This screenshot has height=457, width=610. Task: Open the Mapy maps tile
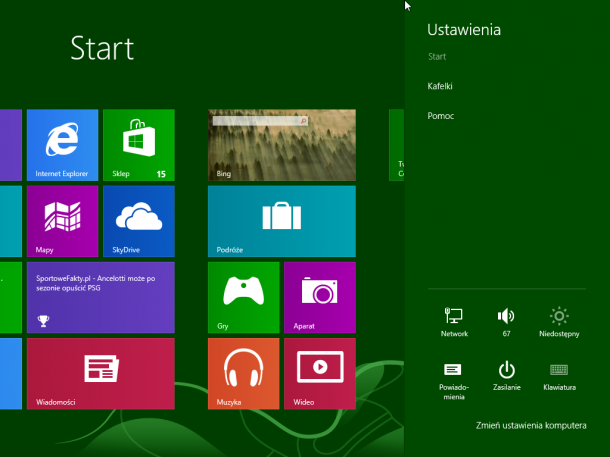(62, 221)
